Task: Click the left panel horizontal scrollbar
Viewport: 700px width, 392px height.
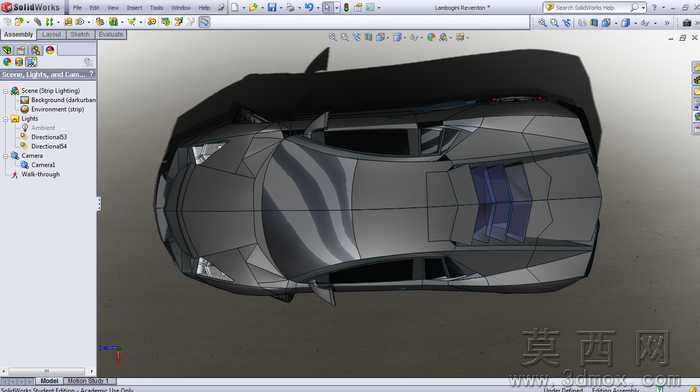Action: click(46, 371)
